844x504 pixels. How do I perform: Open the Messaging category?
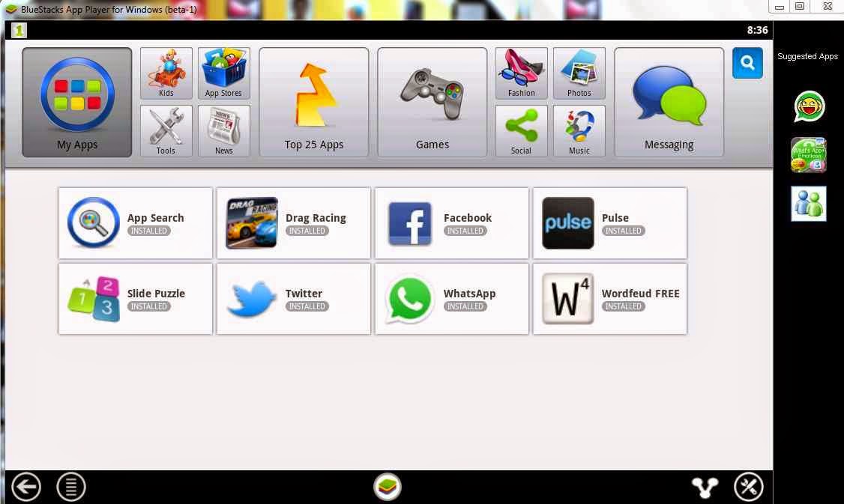point(669,102)
